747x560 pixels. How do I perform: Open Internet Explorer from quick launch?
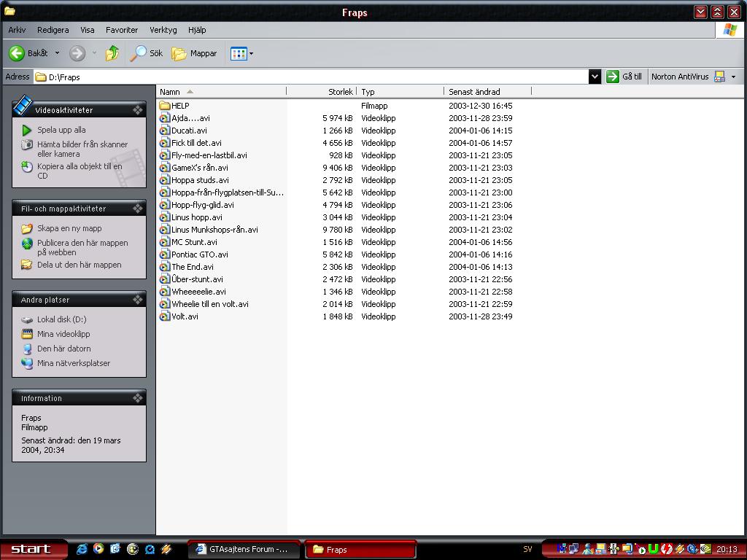82,549
